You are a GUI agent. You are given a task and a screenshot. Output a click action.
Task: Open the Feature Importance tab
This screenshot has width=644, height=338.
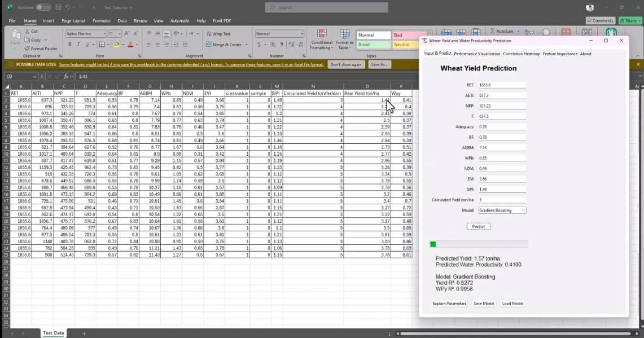click(x=560, y=54)
